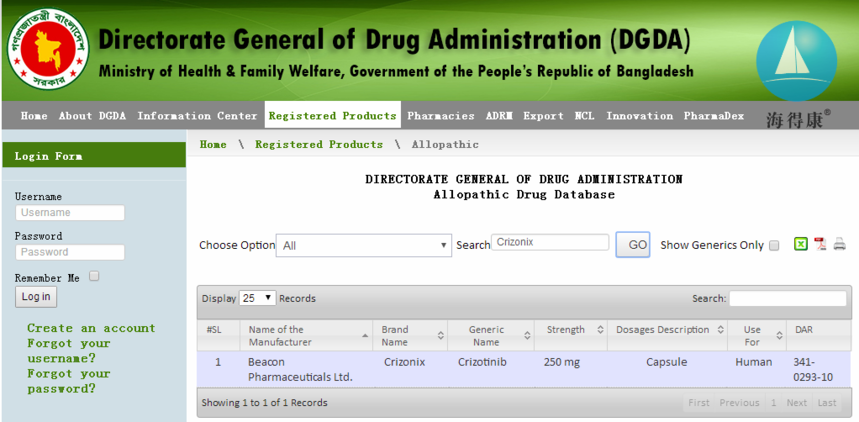Open the ADRM menu item
The image size is (859, 422).
tap(499, 116)
